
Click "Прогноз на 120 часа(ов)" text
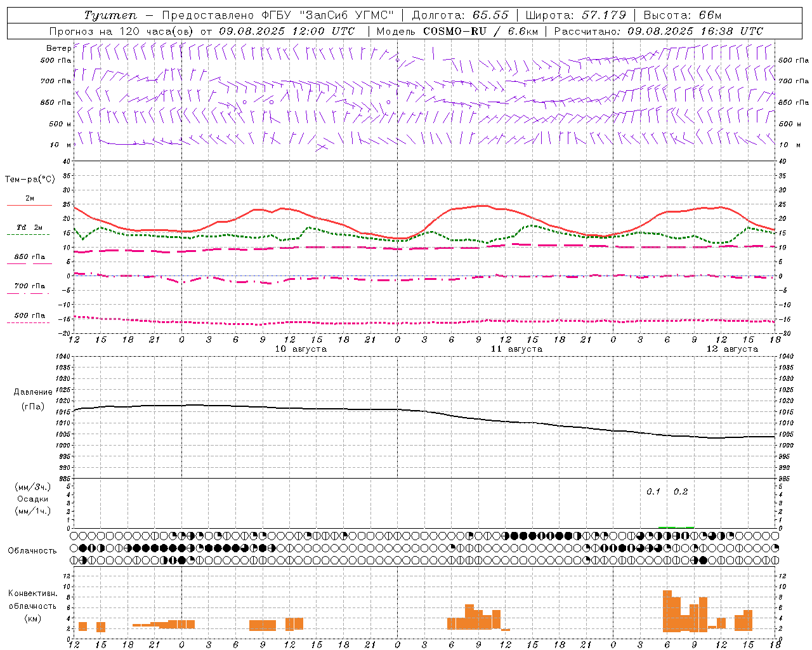click(x=122, y=30)
